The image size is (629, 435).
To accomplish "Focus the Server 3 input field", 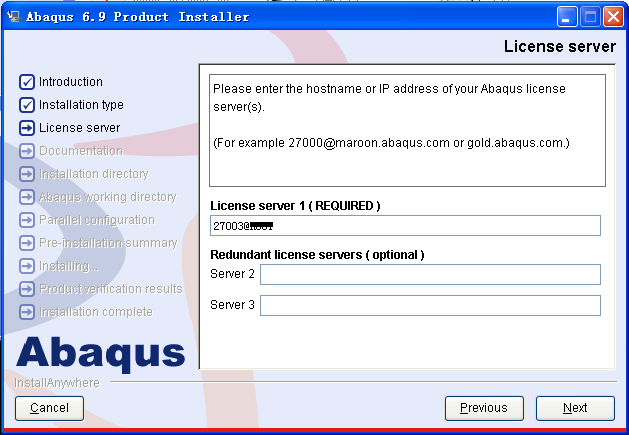I will tap(430, 305).
